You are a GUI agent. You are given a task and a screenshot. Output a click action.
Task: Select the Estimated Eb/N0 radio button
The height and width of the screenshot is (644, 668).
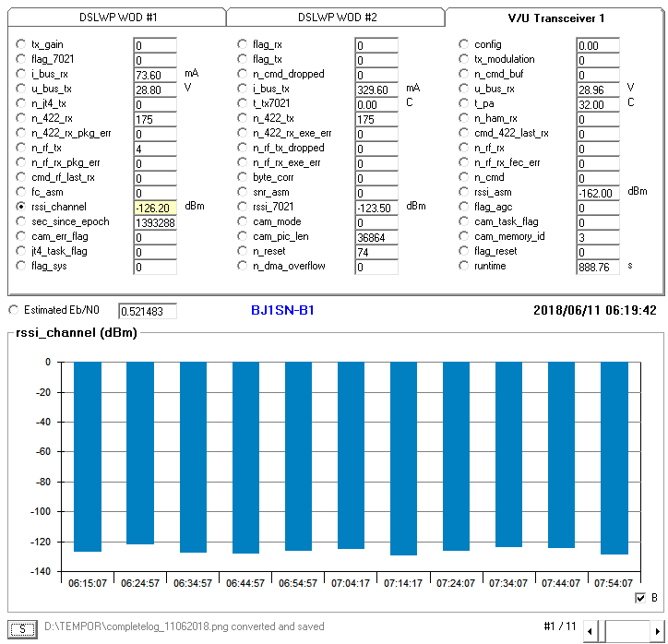coord(14,310)
